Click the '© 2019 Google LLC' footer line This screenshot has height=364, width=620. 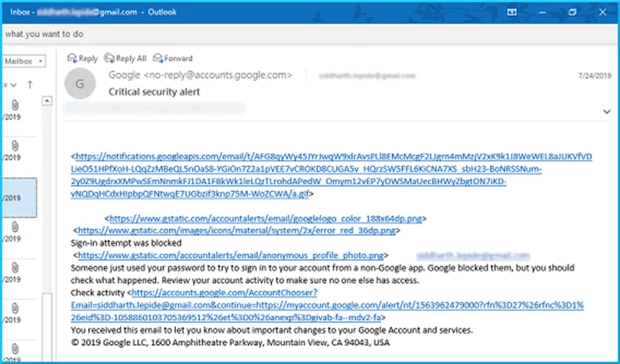click(x=230, y=342)
